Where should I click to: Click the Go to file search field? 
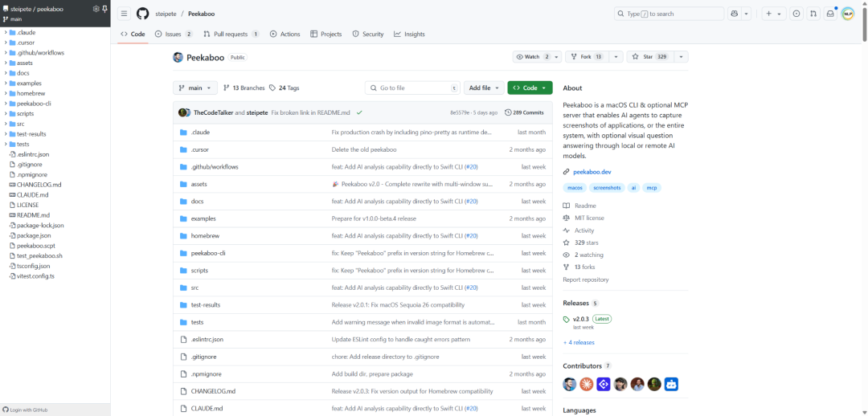point(412,88)
